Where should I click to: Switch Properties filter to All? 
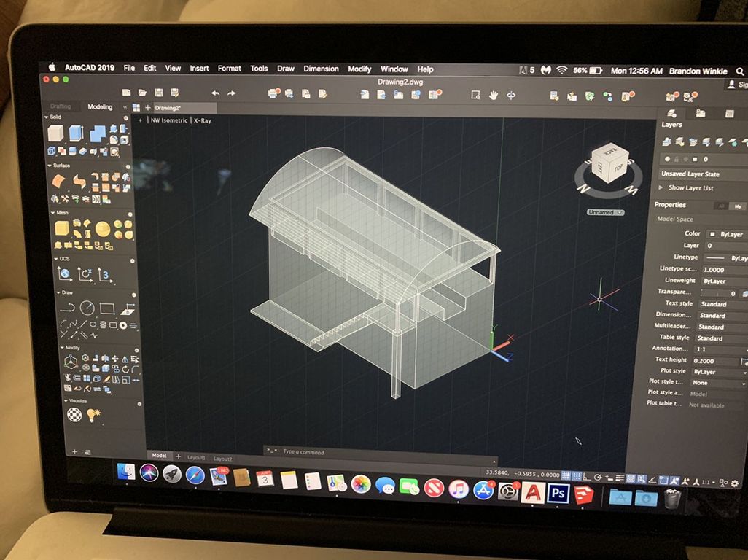click(720, 206)
